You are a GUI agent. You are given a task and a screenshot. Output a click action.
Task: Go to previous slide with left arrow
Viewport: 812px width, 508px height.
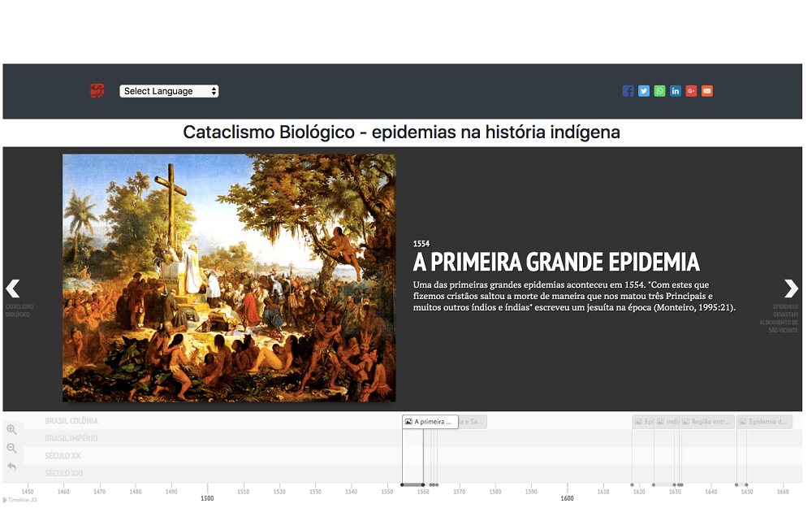(x=13, y=289)
